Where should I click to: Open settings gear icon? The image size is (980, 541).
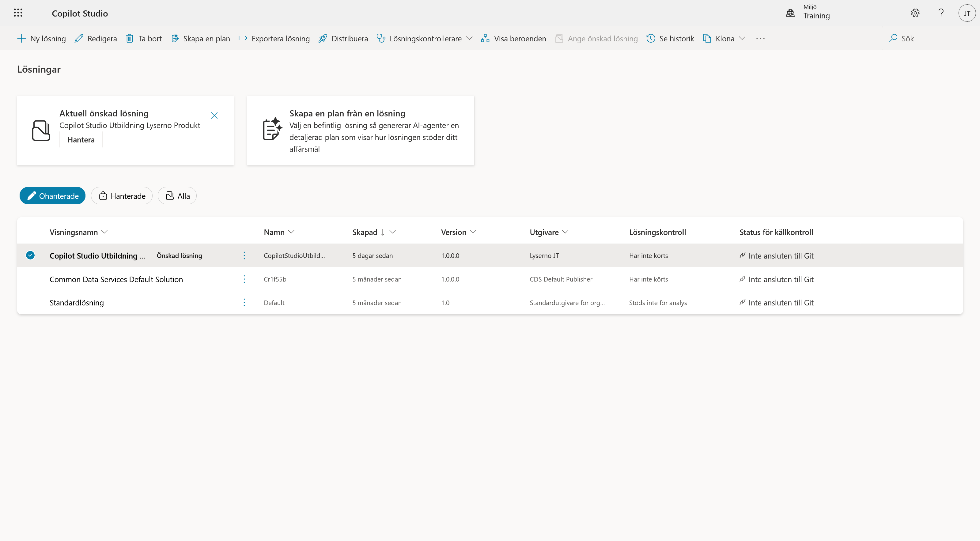coord(915,13)
